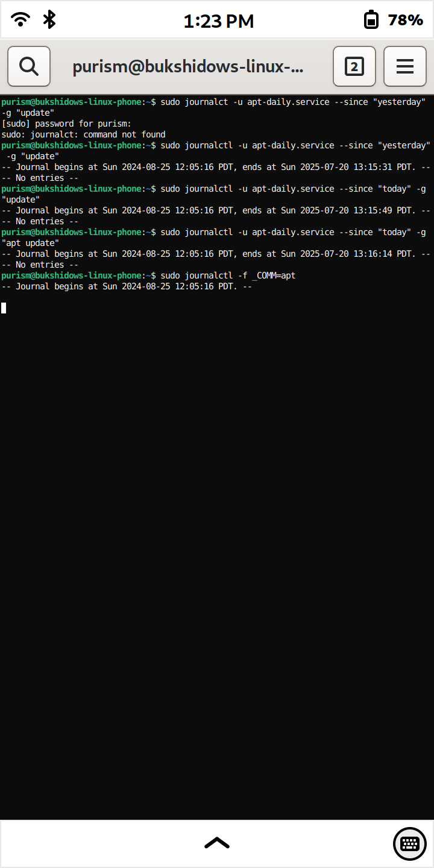Tap the 78% battery percentage label
Viewport: 434px width, 868px height.
pos(406,20)
